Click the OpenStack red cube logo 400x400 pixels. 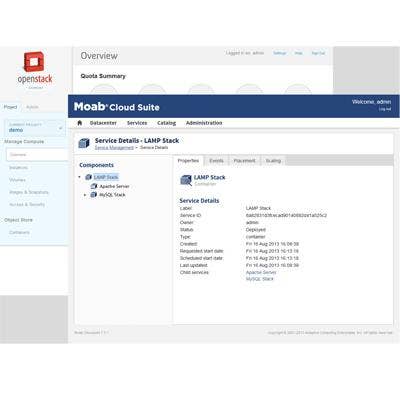[x=33, y=62]
